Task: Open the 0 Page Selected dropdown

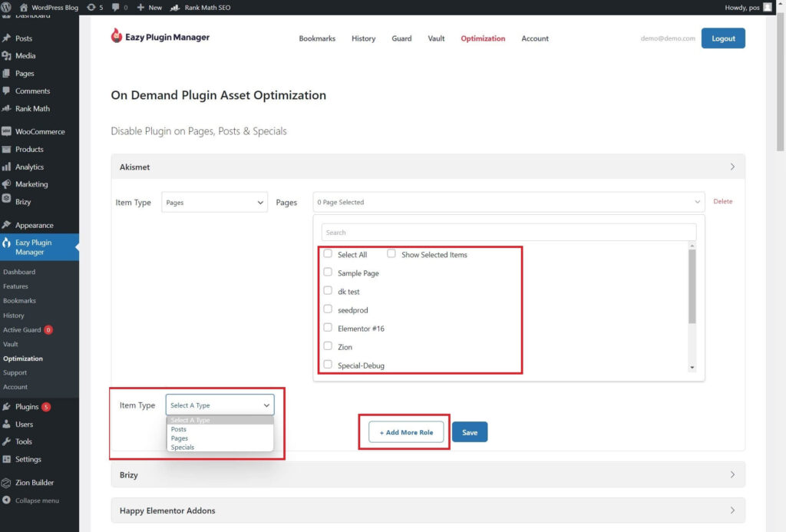Action: pos(509,202)
